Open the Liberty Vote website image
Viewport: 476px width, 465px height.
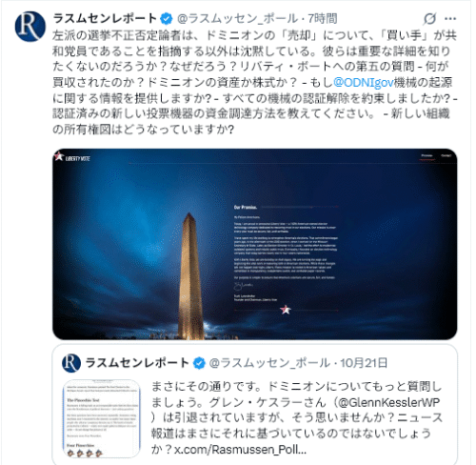click(254, 244)
